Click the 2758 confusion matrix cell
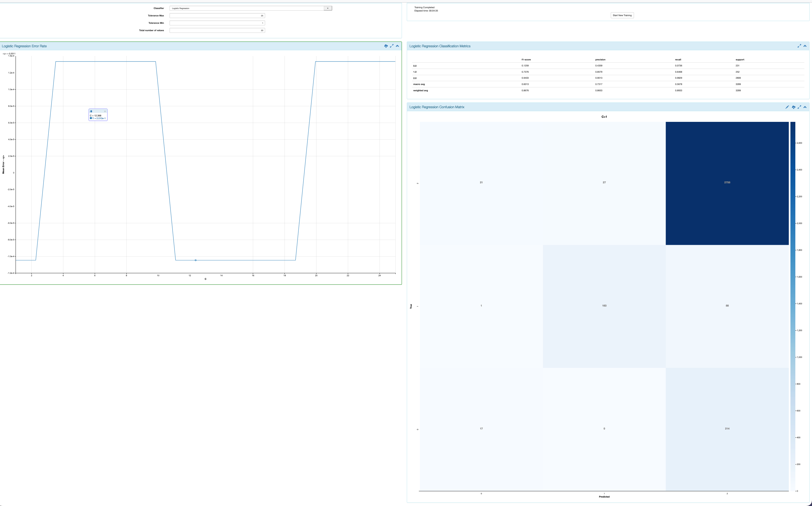Screen dimensions: 812x506 tap(727, 183)
